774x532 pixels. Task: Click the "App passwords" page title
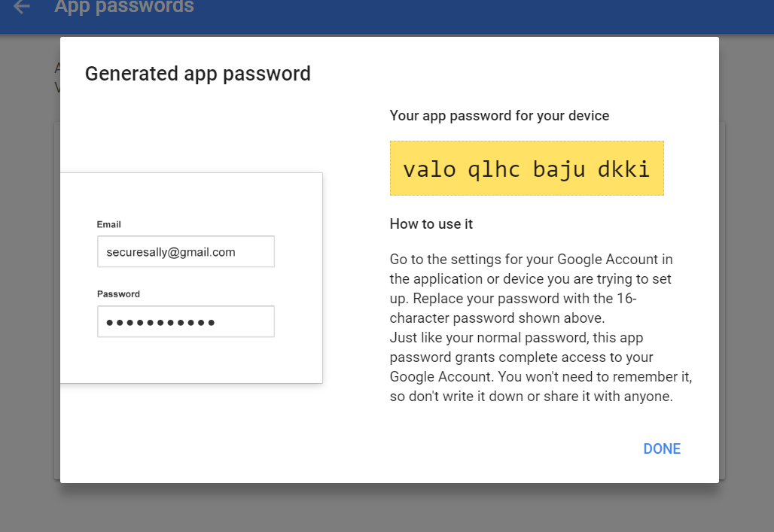pyautogui.click(x=124, y=8)
